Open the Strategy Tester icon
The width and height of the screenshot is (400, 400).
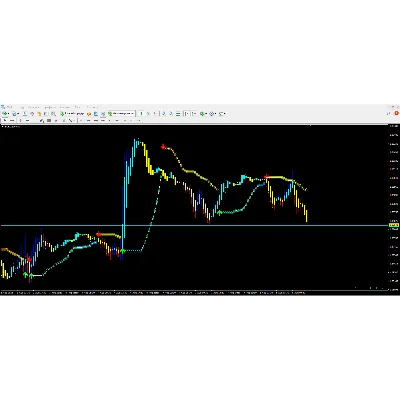click(x=53, y=114)
